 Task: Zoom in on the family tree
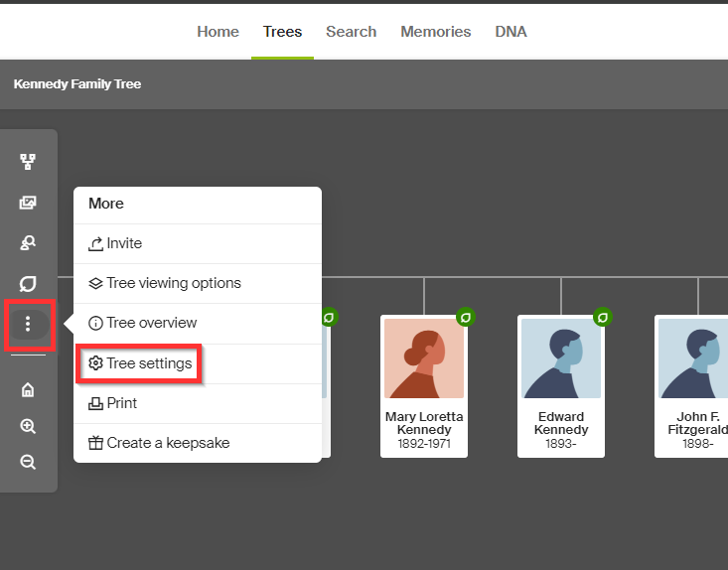tap(28, 426)
